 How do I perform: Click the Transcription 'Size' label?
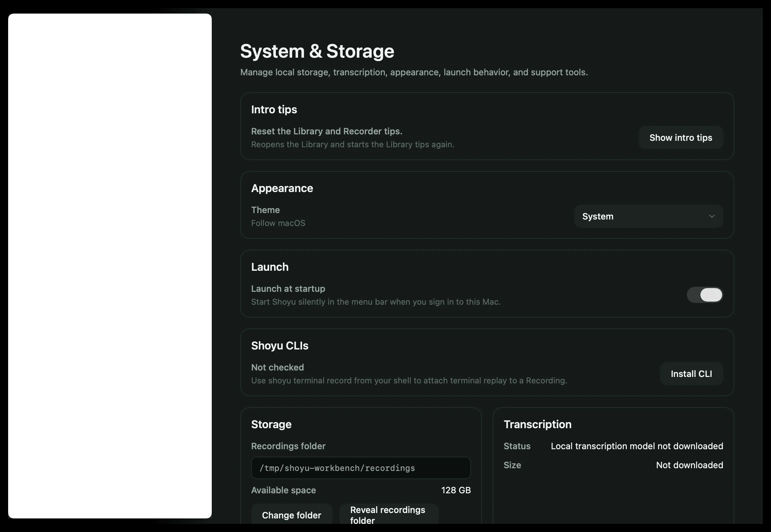(x=512, y=465)
